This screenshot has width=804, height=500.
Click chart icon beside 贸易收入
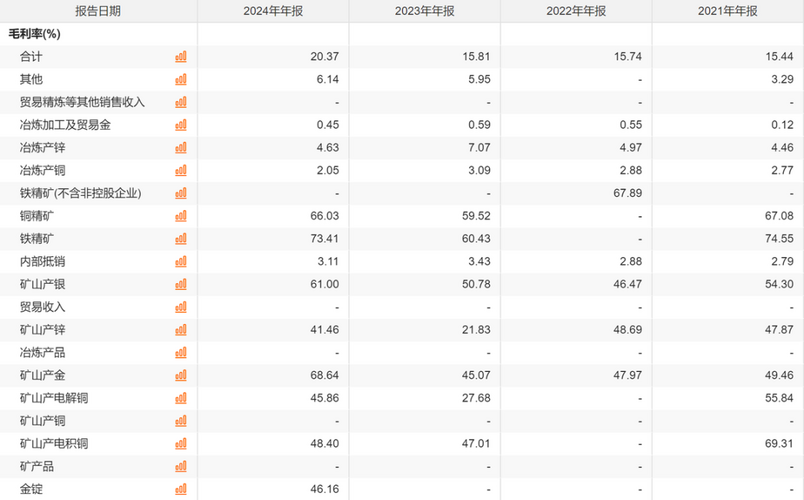180,307
